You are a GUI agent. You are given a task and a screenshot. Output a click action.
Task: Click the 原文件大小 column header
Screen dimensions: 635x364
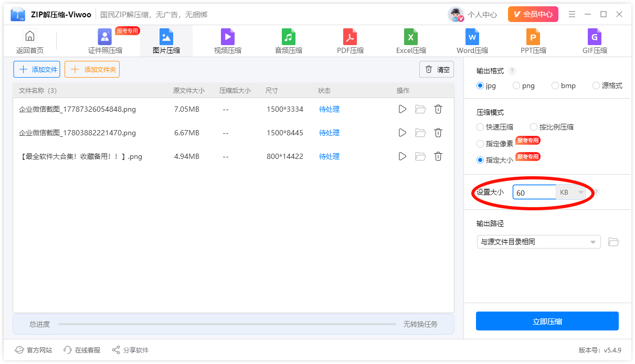tap(189, 90)
